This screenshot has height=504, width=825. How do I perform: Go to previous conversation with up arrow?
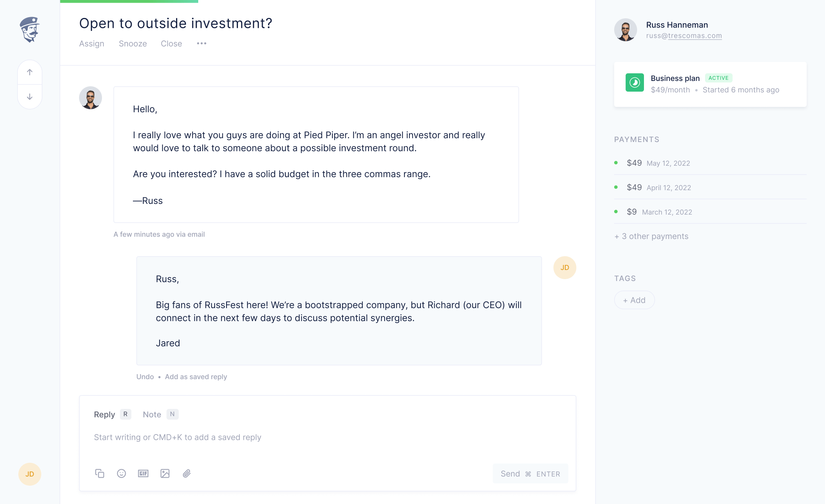[x=30, y=72]
